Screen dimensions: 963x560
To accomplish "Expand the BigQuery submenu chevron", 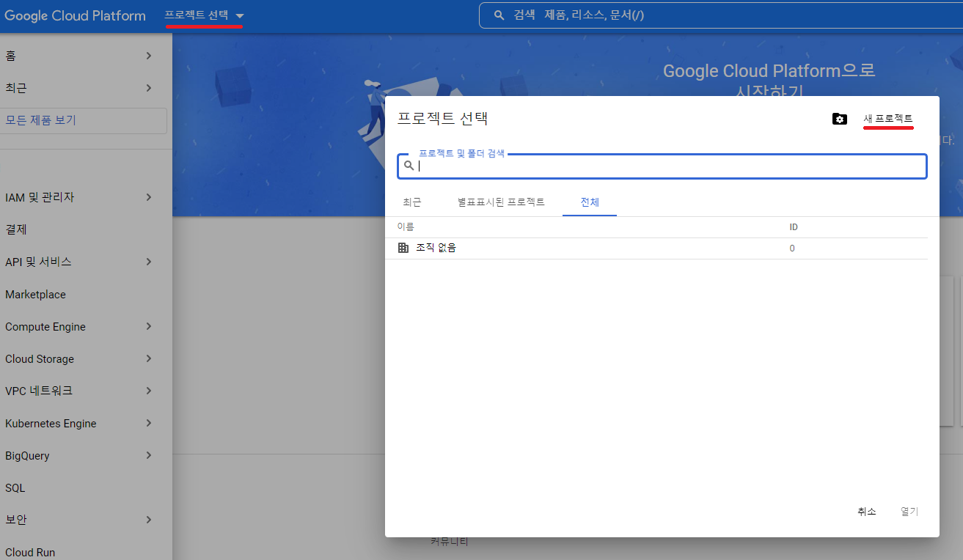I will pos(149,455).
